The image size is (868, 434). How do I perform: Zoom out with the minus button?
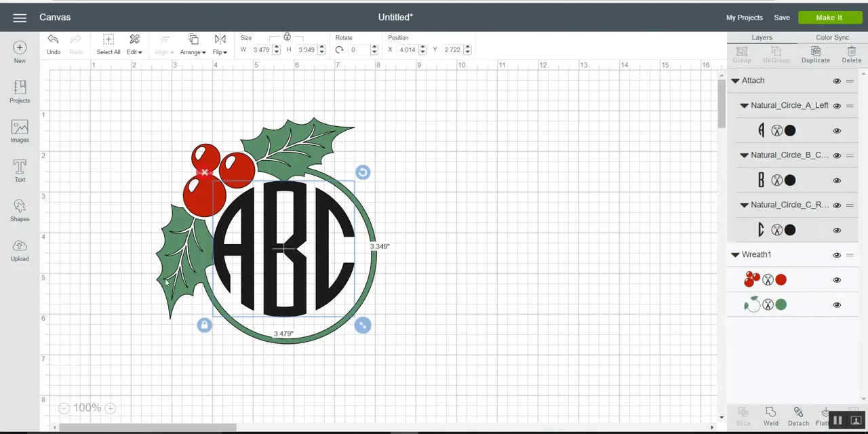coord(63,408)
